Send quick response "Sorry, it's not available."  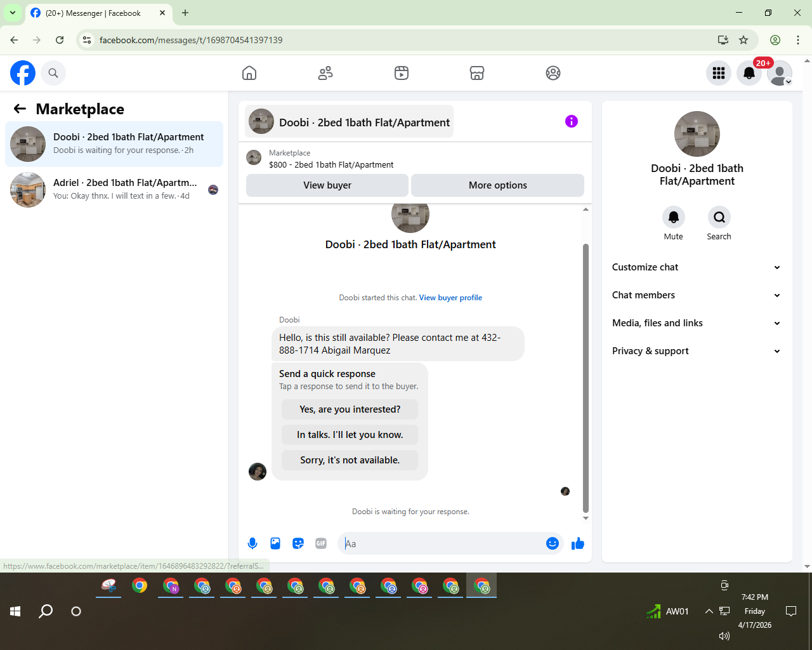(350, 460)
